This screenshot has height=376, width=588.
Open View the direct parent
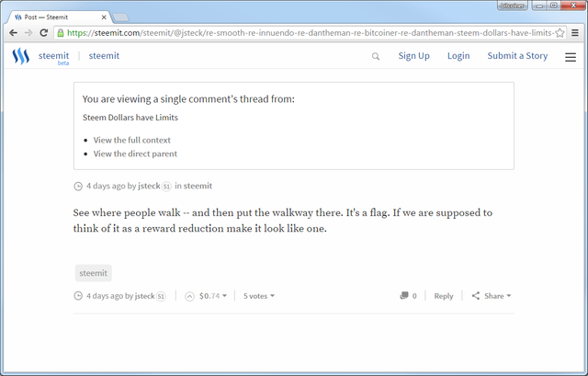135,154
